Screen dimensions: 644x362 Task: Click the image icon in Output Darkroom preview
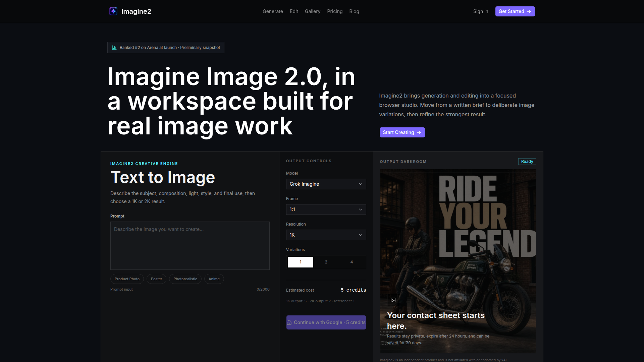[393, 300]
